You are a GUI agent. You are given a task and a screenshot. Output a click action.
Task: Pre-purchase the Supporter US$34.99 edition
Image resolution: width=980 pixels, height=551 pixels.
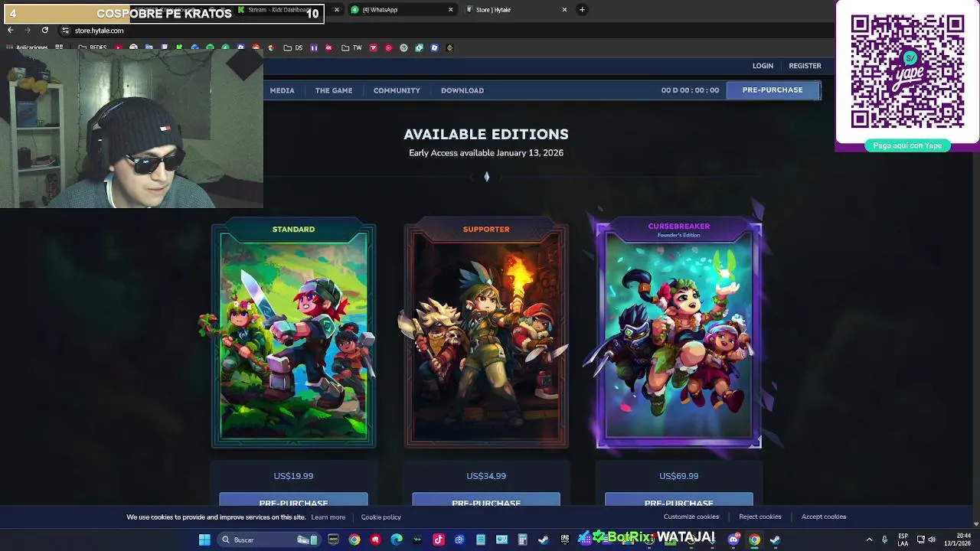coord(486,500)
